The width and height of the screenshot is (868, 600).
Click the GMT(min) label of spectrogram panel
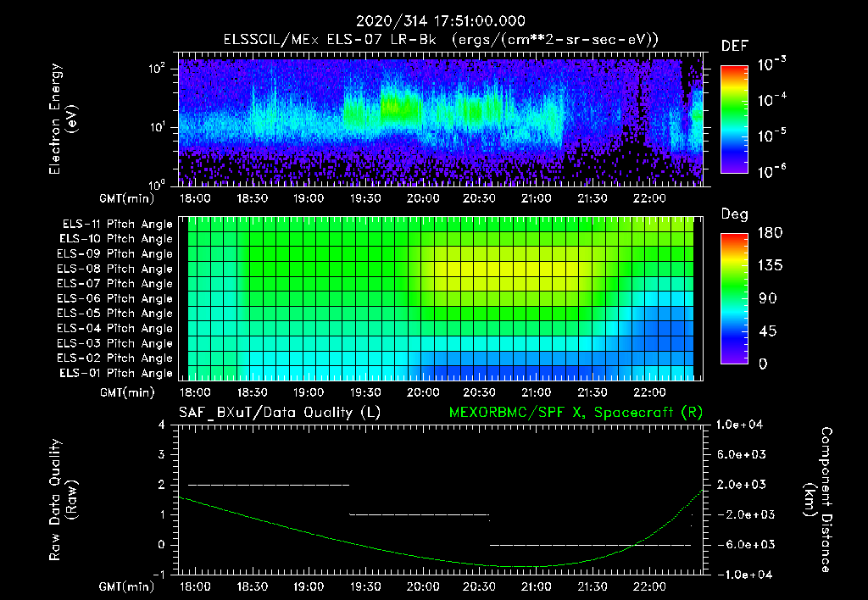point(127,198)
